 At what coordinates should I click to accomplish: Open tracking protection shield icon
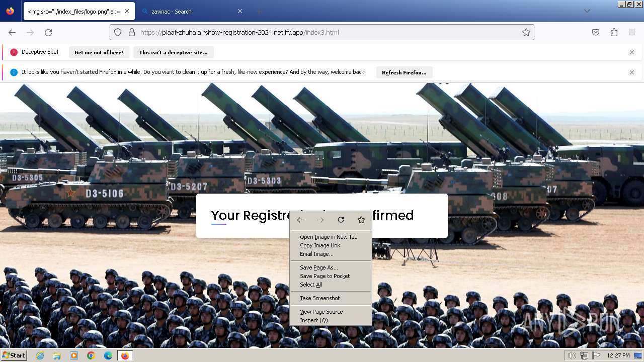pos(118,32)
